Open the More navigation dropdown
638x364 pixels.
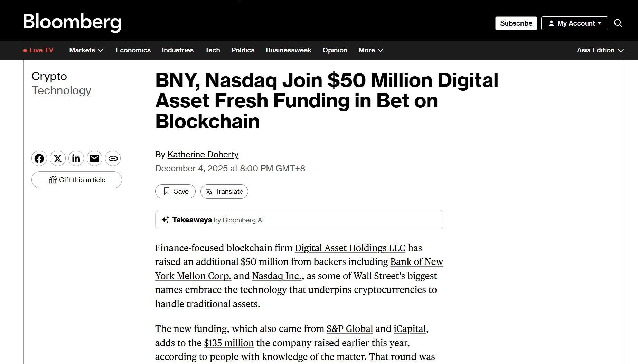pyautogui.click(x=371, y=50)
